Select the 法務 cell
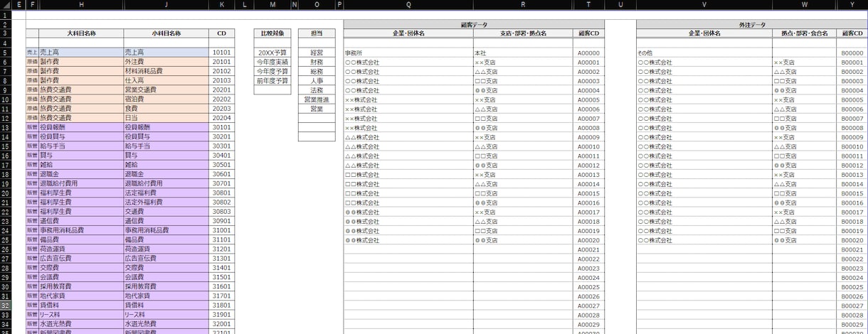868x334 pixels. (x=316, y=90)
